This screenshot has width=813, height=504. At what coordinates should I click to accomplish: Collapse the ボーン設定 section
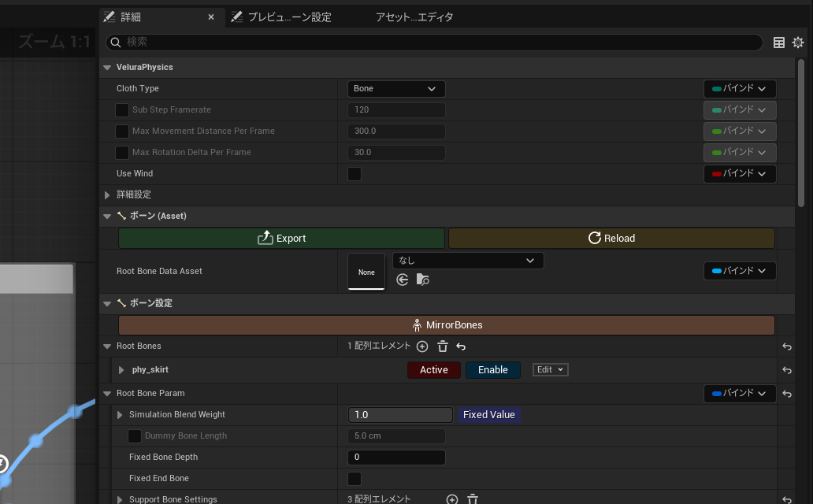(x=107, y=303)
